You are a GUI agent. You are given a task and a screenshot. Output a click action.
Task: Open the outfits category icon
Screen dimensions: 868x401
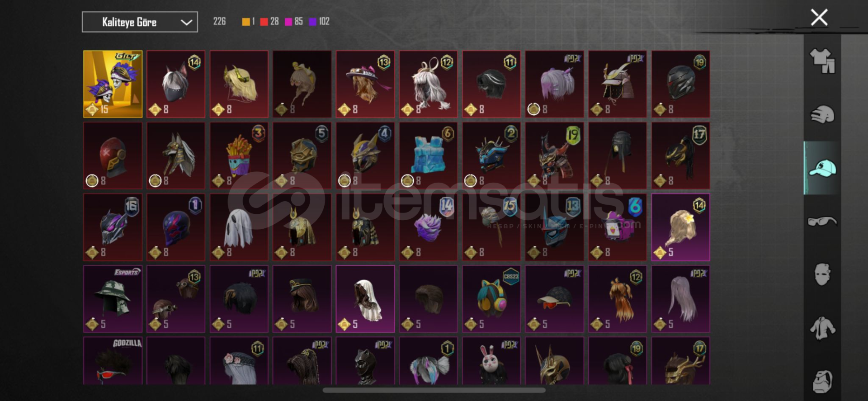tap(822, 61)
